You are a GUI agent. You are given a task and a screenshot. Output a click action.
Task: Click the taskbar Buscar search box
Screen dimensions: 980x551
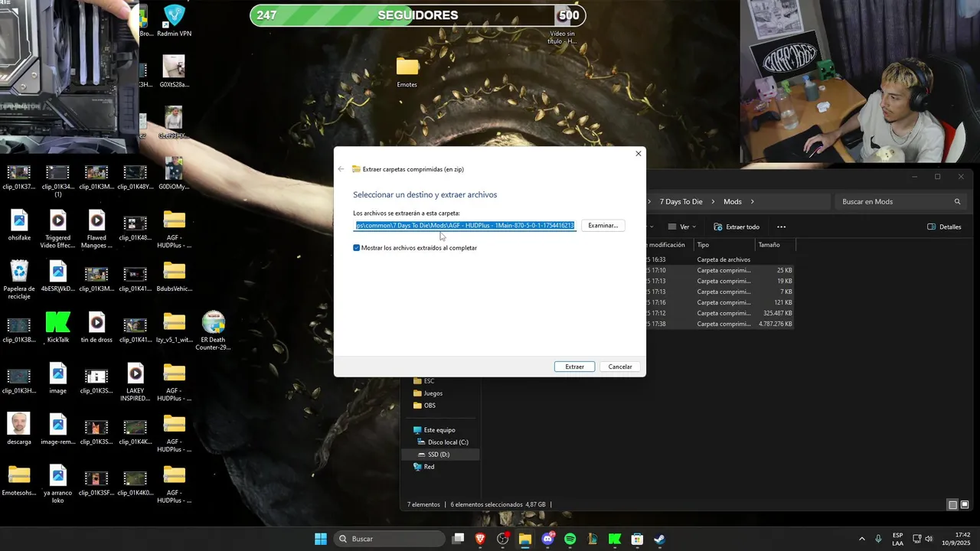(x=390, y=539)
